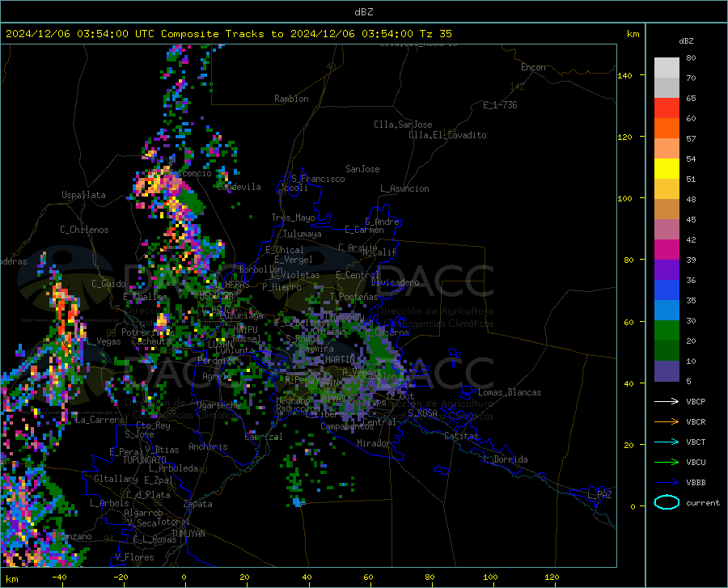The width and height of the screenshot is (728, 588).
Task: Click the '45' value on the dBZ scale
Action: click(x=691, y=219)
